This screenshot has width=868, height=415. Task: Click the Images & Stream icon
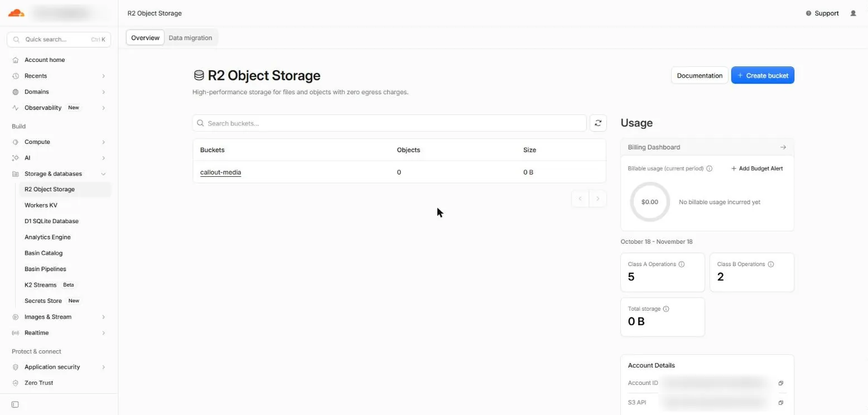coord(16,317)
